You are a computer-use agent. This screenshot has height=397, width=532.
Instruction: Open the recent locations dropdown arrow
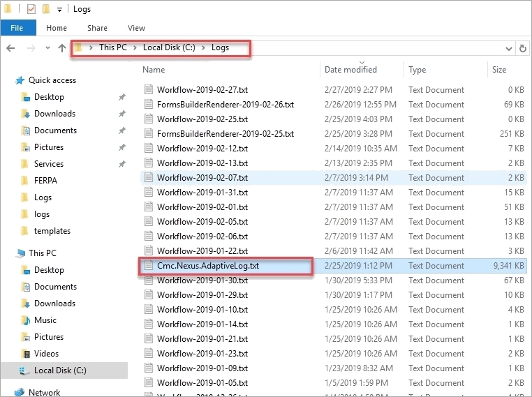coord(47,48)
